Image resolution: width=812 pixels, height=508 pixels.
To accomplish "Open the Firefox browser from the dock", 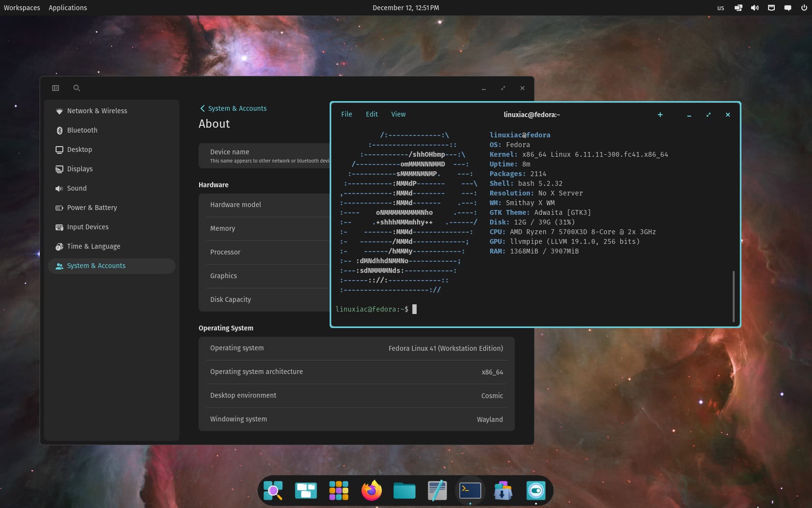I will [x=371, y=491].
